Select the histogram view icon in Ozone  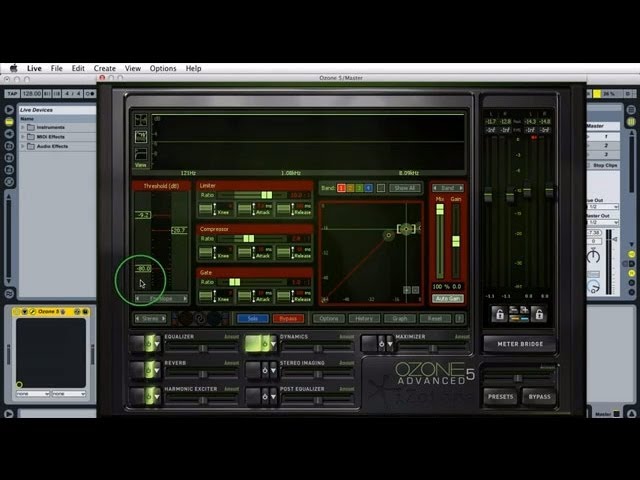pyautogui.click(x=141, y=137)
